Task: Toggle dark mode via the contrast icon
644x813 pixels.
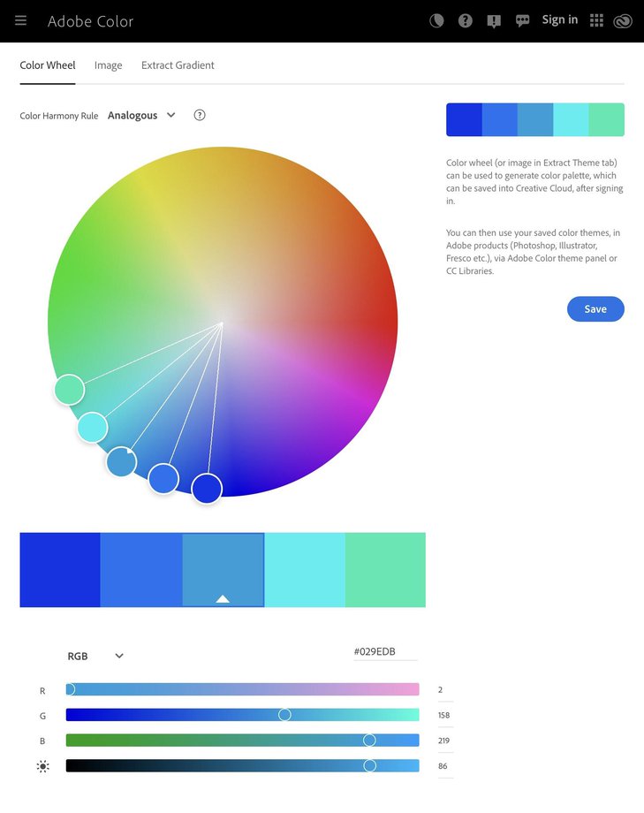Action: [x=436, y=19]
